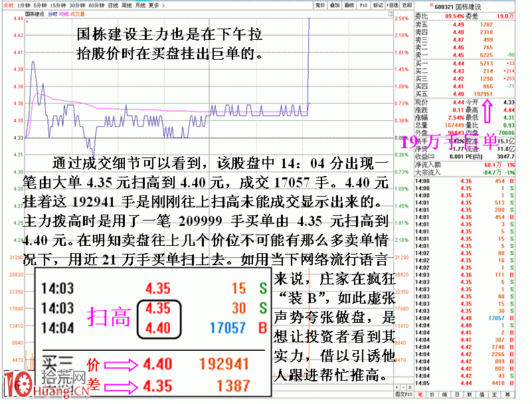Screen dimensions: 532x404
Task: Open the 图文F10 button
Action: coord(404,394)
